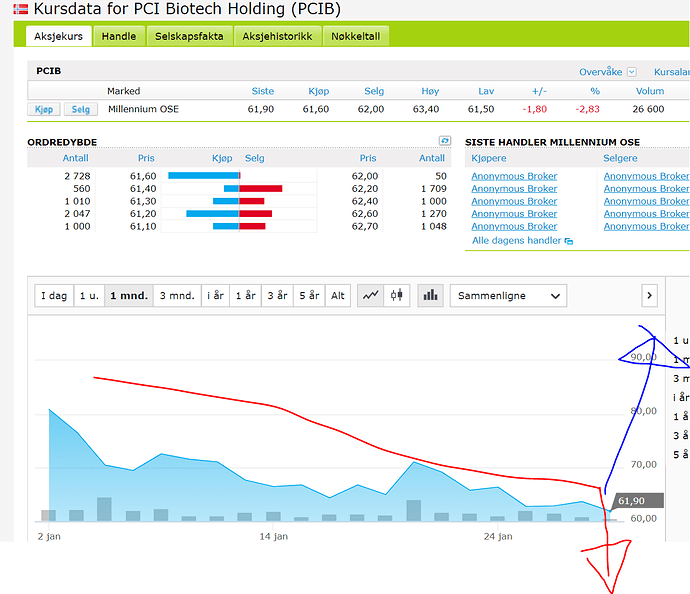Refresh the Ordredybde order depth panel
The width and height of the screenshot is (690, 594).
pyautogui.click(x=445, y=141)
